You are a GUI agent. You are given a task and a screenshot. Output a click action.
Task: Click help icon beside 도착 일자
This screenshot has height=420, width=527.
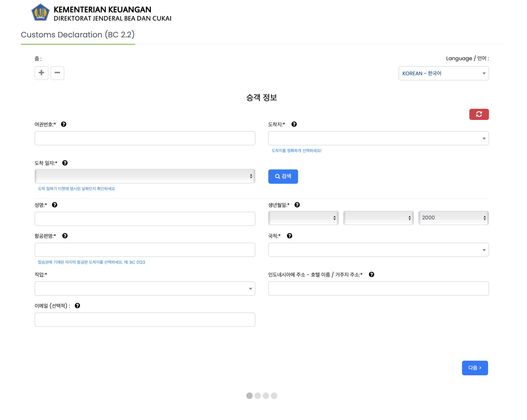coord(65,163)
